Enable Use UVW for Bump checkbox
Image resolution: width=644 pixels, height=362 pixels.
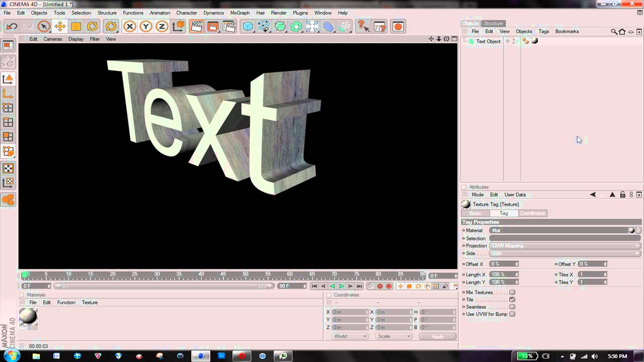click(x=512, y=314)
